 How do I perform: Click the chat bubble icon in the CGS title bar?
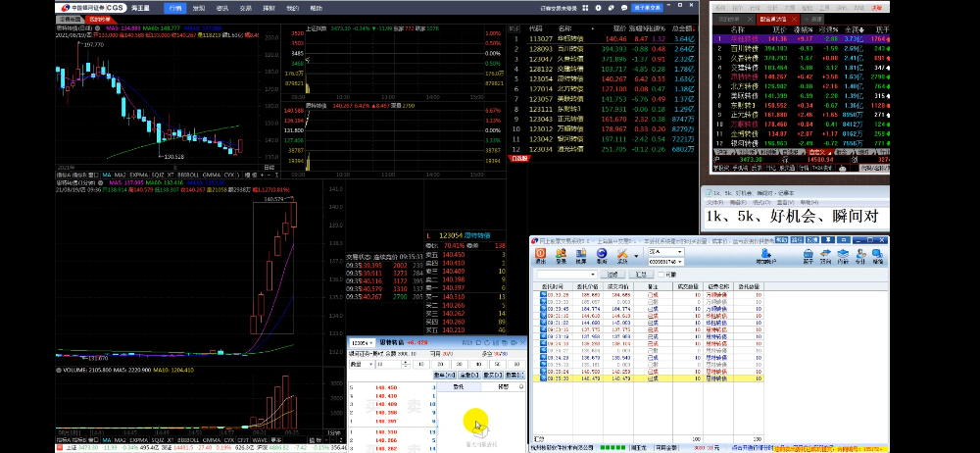(x=624, y=8)
